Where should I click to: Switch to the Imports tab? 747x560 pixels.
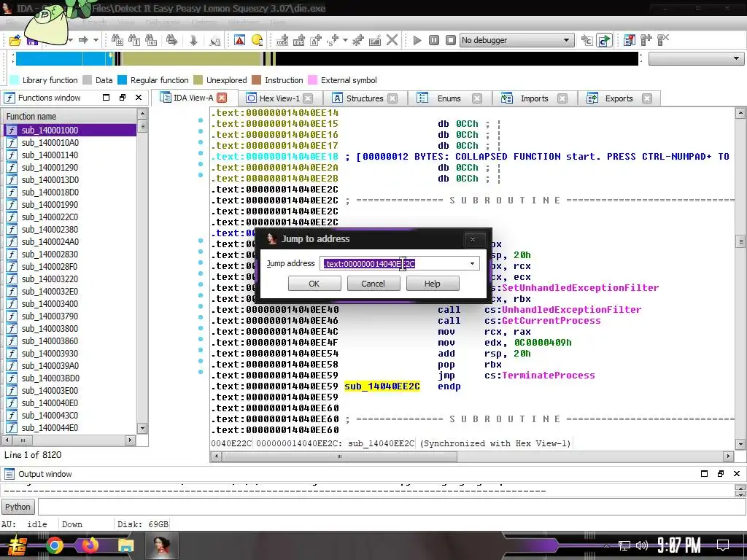tap(534, 98)
